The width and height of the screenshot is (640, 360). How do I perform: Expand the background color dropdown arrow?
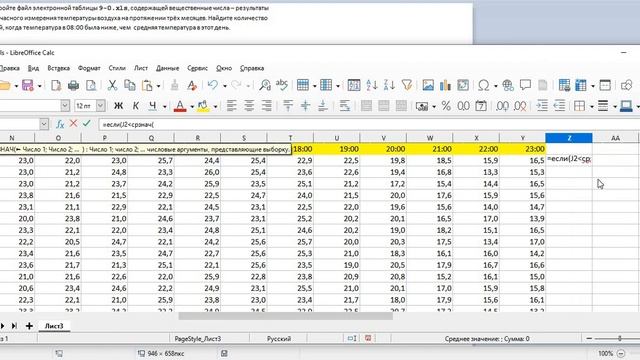point(215,107)
